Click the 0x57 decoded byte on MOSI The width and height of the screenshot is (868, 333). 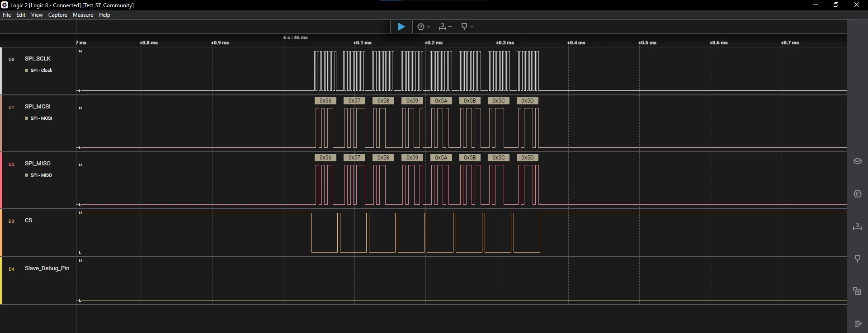coord(354,101)
